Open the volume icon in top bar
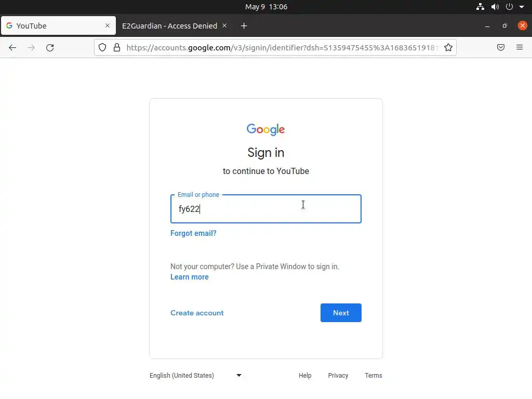 pos(495,7)
